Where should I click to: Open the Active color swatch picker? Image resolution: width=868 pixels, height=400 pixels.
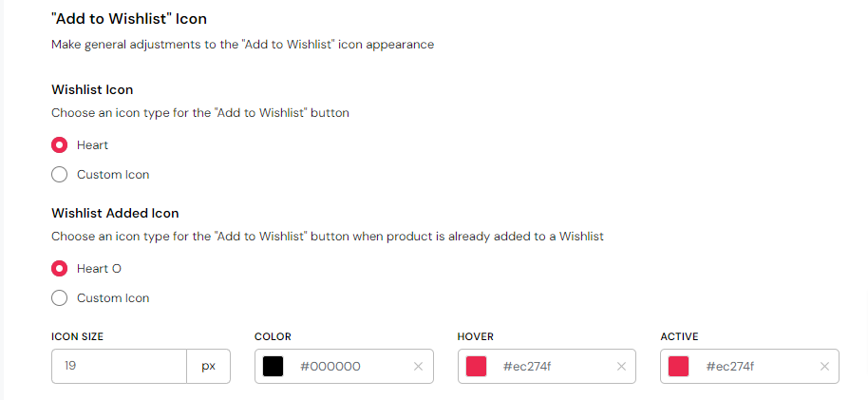[679, 366]
